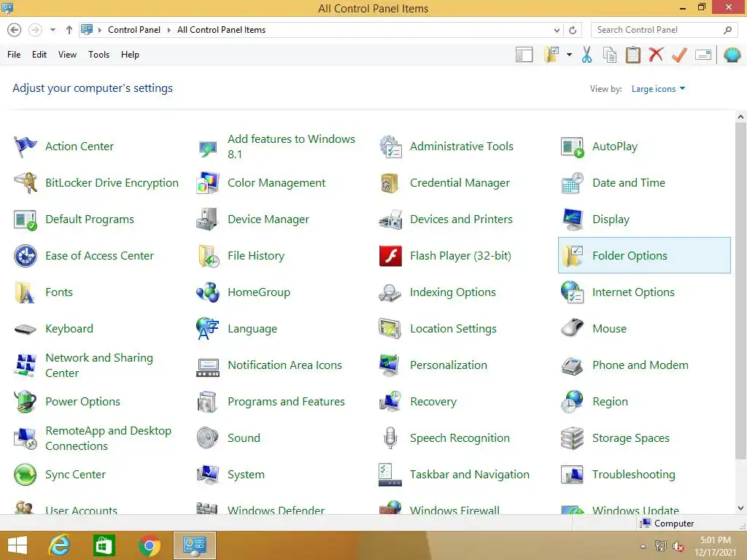747x560 pixels.
Task: Open the Sync Center green icon
Action: [x=25, y=475]
